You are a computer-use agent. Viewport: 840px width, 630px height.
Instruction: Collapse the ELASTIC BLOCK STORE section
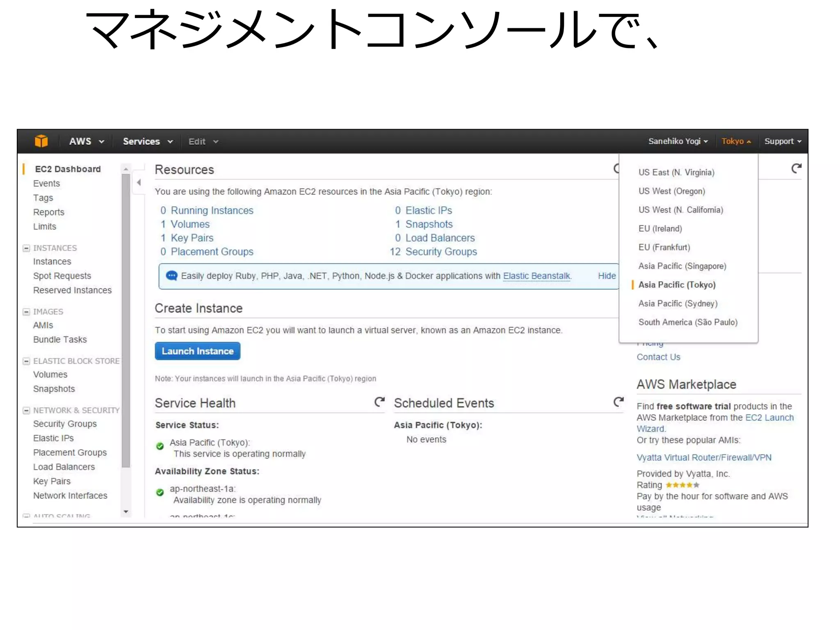point(26,361)
